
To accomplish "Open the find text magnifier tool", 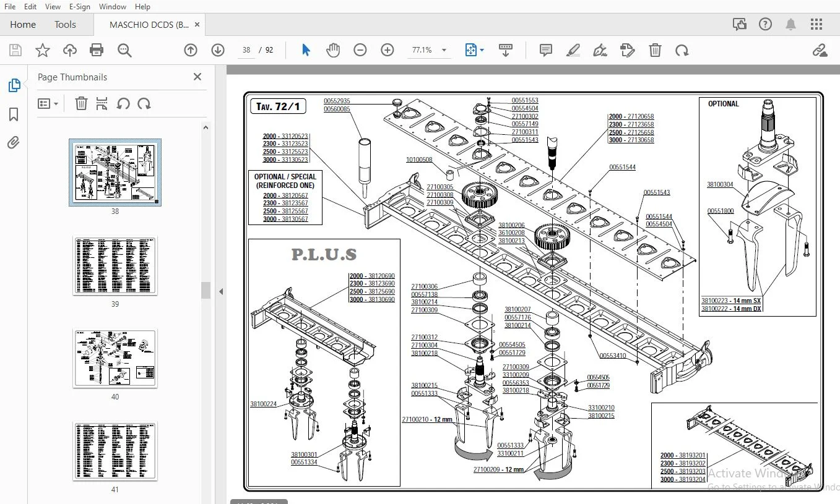I will (x=124, y=50).
